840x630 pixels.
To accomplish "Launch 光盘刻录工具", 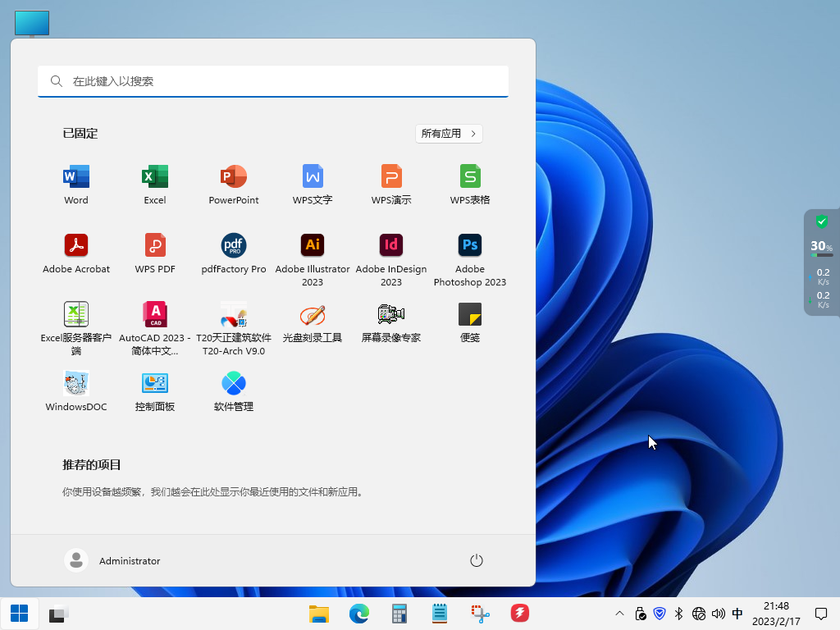I will 313,322.
